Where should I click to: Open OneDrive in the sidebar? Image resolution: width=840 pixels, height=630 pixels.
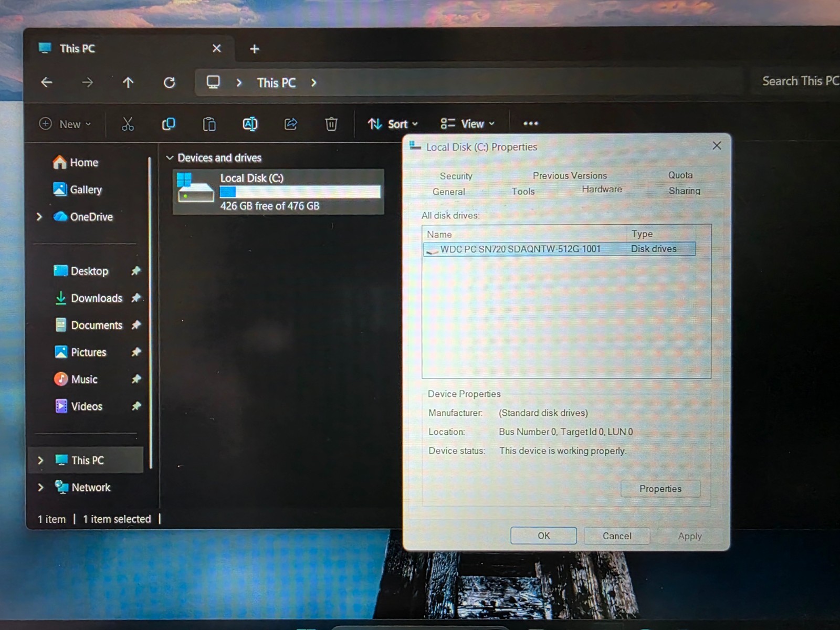coord(83,217)
